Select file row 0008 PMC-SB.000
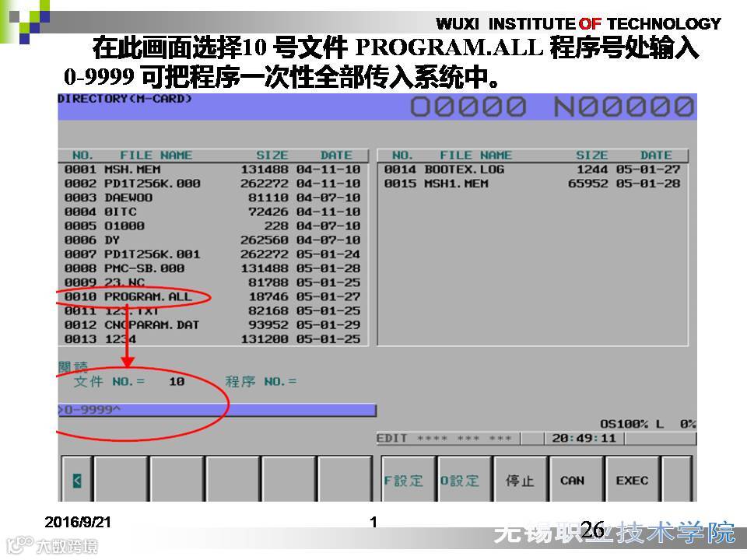This screenshot has height=560, width=747. tap(212, 268)
